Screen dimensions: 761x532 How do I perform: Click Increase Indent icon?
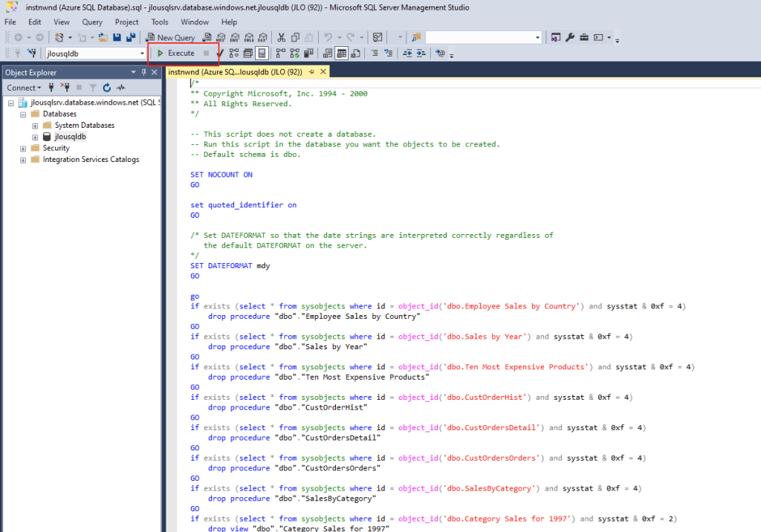[421, 53]
